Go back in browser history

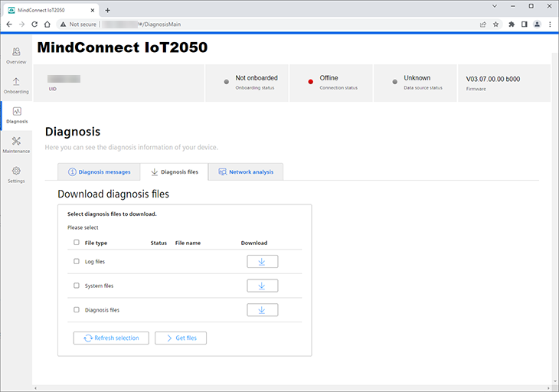click(9, 24)
